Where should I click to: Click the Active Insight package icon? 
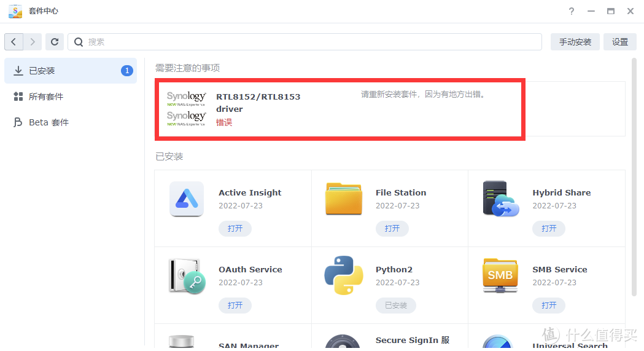click(x=187, y=199)
